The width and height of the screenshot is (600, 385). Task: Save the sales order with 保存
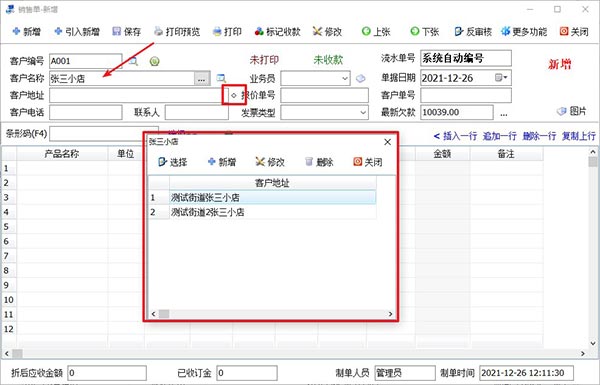(x=127, y=31)
